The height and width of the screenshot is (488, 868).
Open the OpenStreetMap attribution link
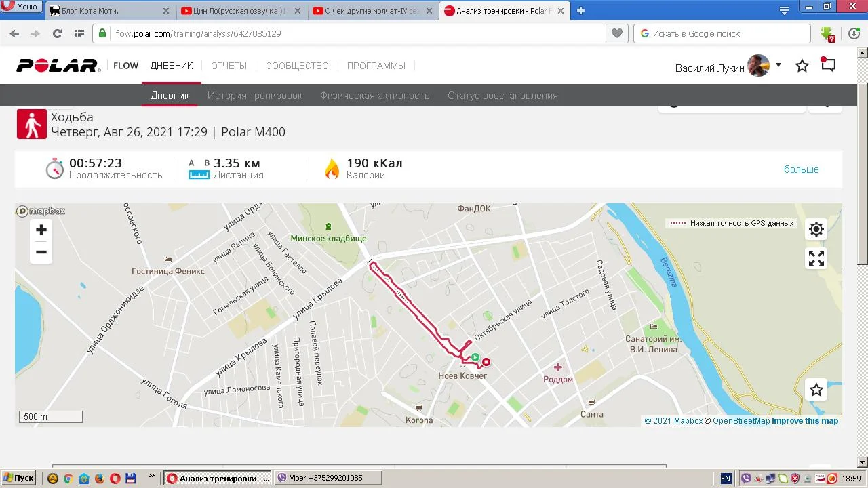(737, 421)
